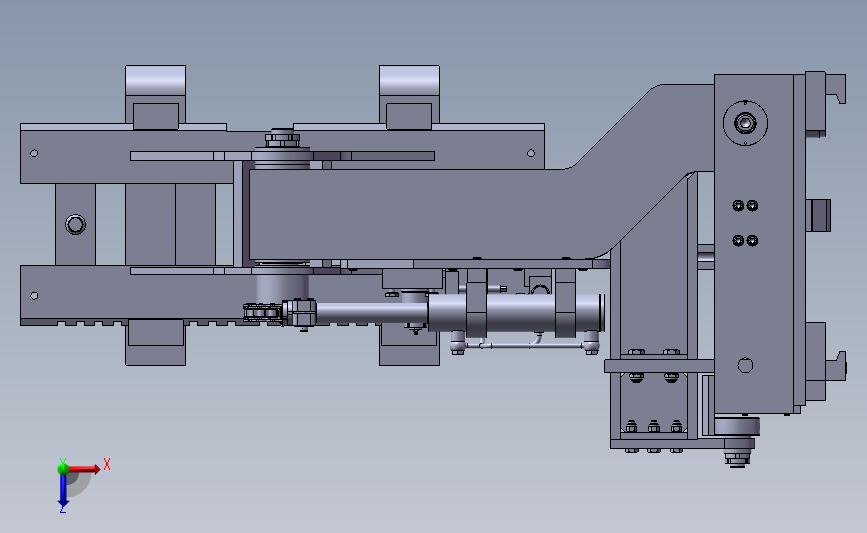Click the blue Z axis arrow of the triad
867x533 pixels.
click(63, 490)
